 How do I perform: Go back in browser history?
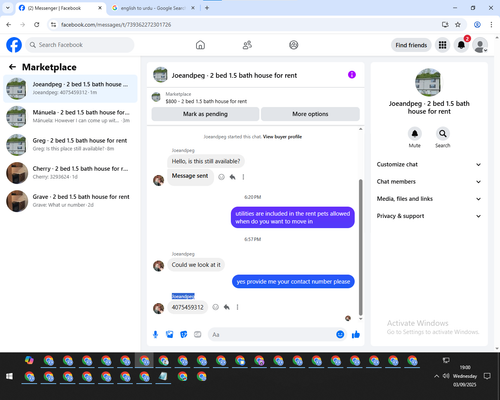[x=9, y=24]
